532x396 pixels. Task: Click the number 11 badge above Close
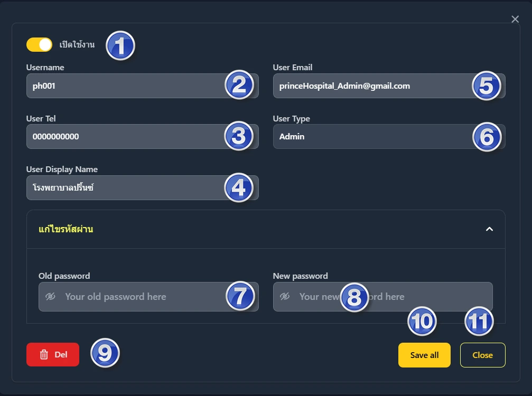[x=479, y=321]
